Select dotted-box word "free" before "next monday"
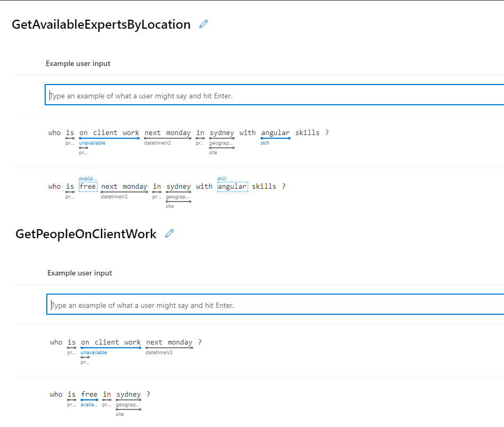 click(x=88, y=187)
